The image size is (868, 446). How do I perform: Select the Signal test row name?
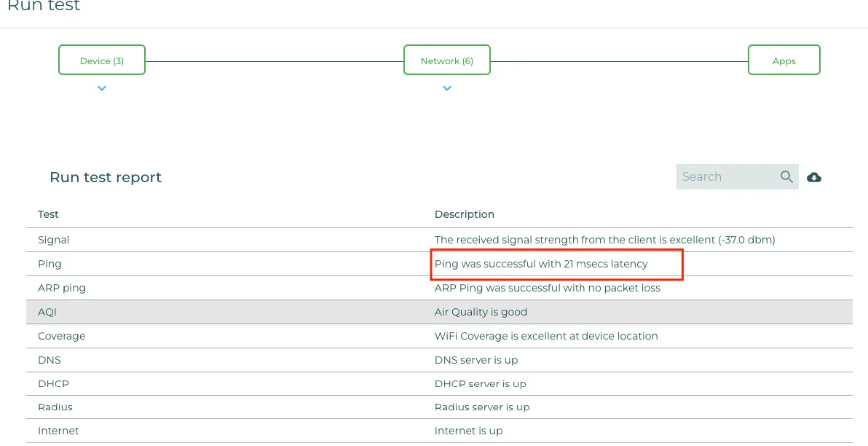54,240
